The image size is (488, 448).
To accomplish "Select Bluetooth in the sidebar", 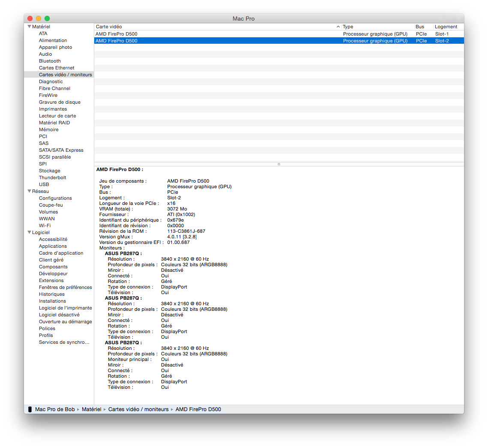I will (50, 61).
